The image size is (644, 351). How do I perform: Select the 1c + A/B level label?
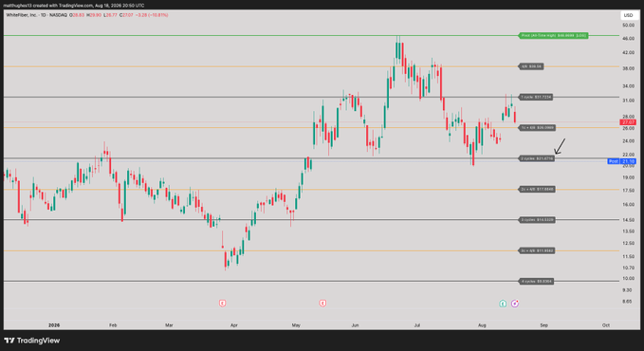click(x=538, y=128)
